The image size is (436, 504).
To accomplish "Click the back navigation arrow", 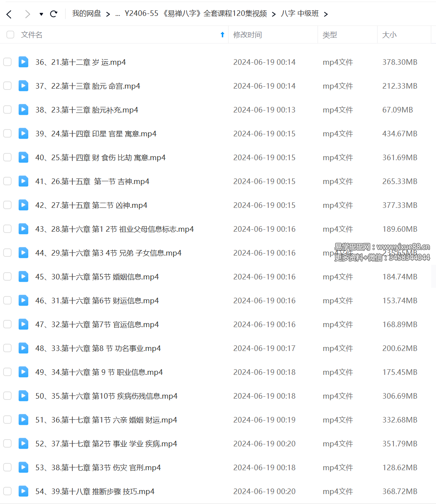I will click(x=9, y=14).
